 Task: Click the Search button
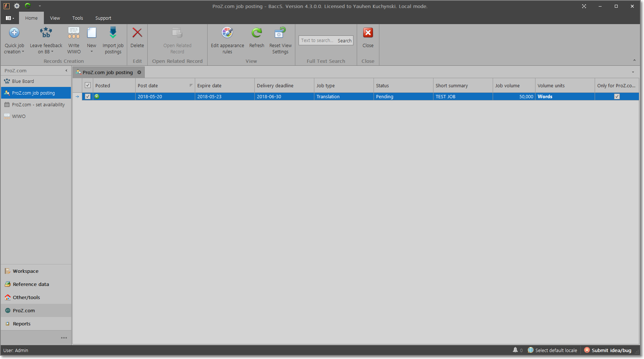tap(345, 41)
